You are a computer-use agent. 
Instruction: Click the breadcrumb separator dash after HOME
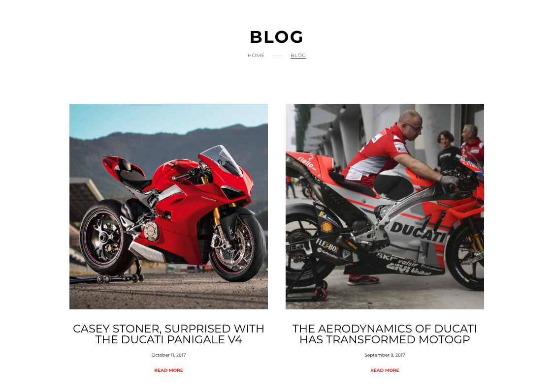point(278,56)
